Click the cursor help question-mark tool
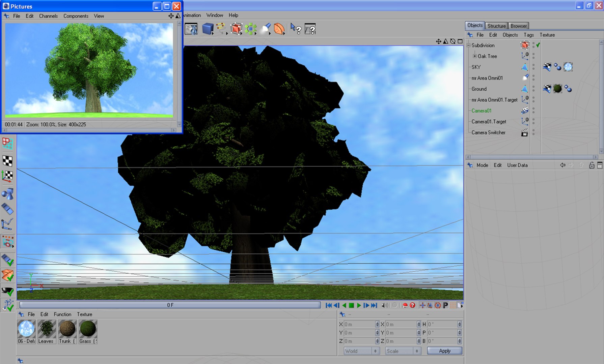Viewport: 604px width, 364px height. pyautogui.click(x=296, y=29)
